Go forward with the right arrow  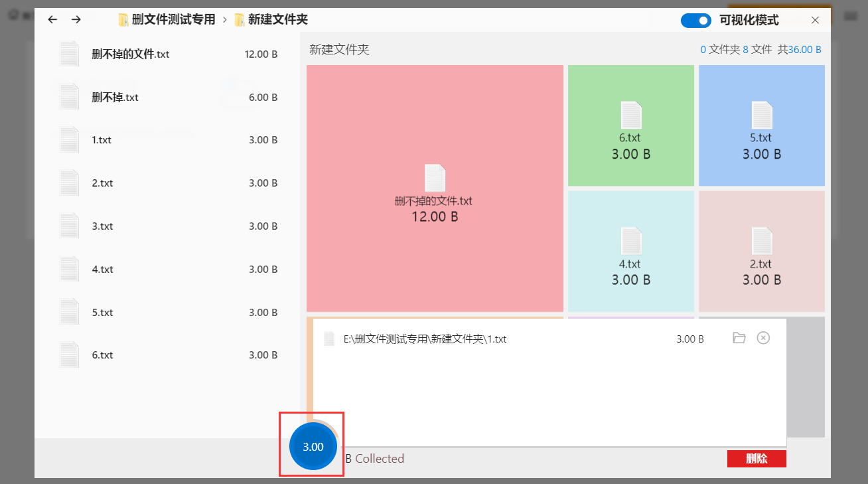pyautogui.click(x=76, y=20)
